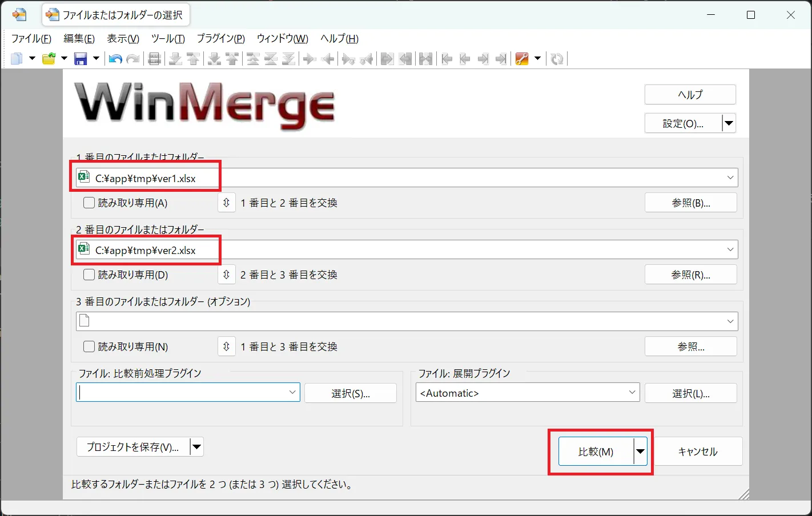Enable 読み取り専用(D) checkbox
This screenshot has width=812, height=516.
pos(89,275)
